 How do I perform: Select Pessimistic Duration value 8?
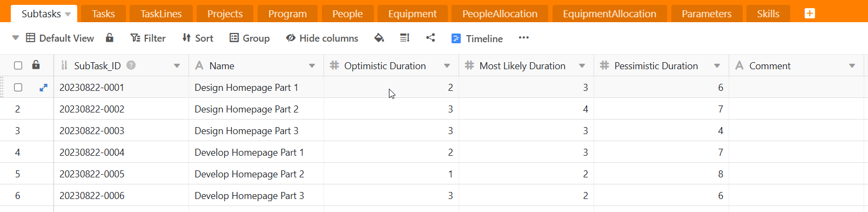click(x=661, y=174)
